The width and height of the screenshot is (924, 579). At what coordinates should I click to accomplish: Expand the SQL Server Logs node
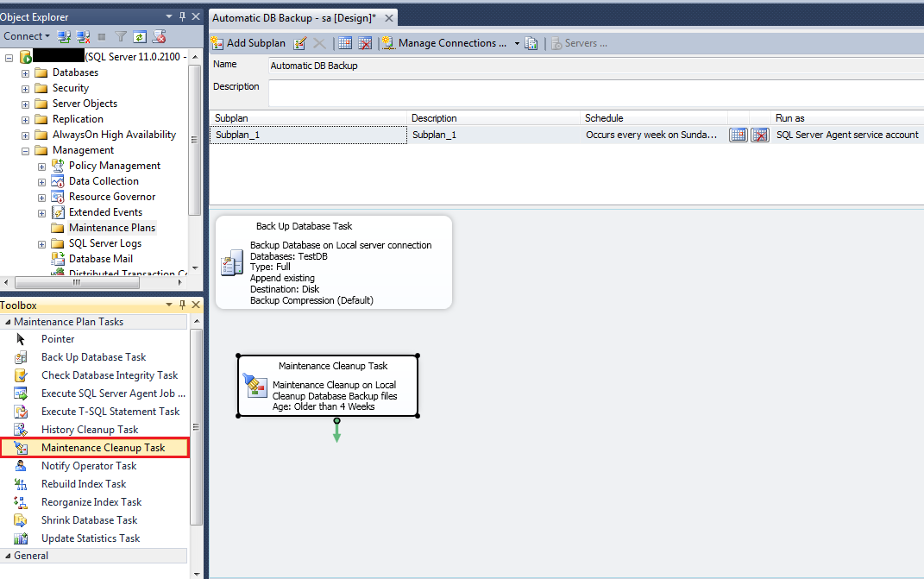click(41, 243)
